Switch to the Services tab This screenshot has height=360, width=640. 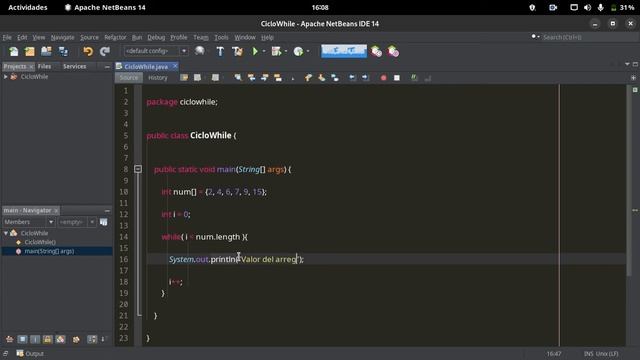coord(74,66)
